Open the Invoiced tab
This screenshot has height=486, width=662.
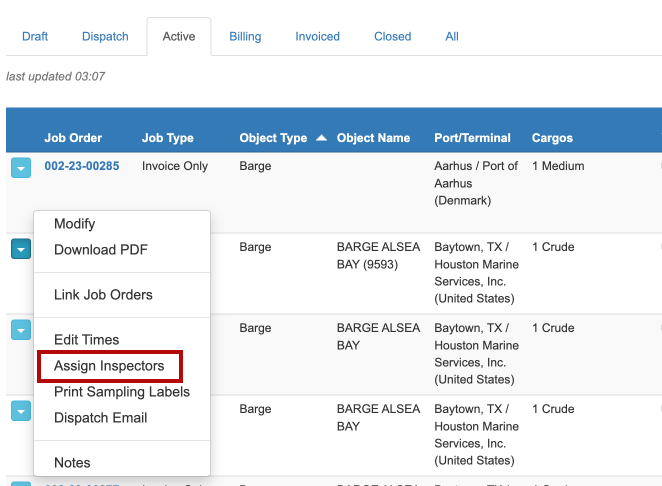[x=317, y=37]
